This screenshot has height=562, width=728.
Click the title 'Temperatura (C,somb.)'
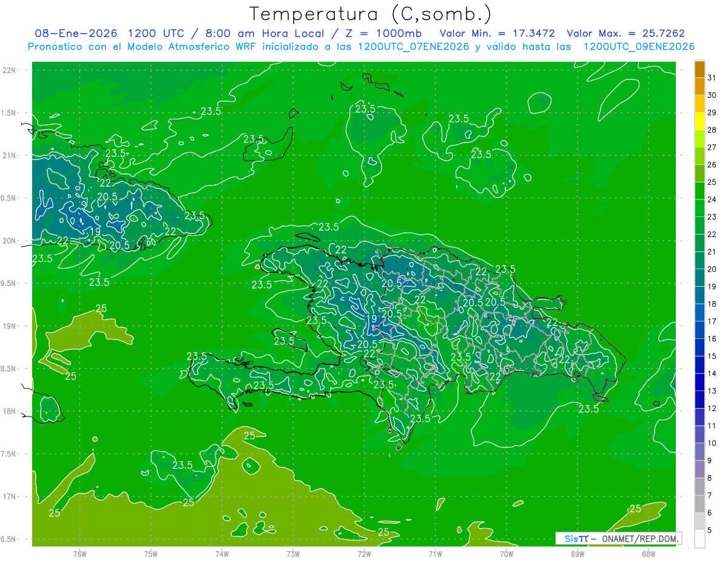point(371,14)
